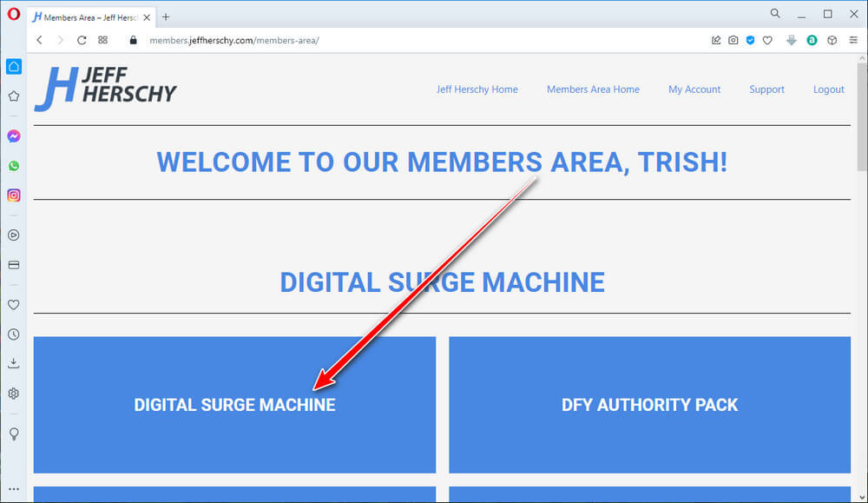Maximize the Opera window
Viewport: 868px width, 503px height.
(827, 15)
